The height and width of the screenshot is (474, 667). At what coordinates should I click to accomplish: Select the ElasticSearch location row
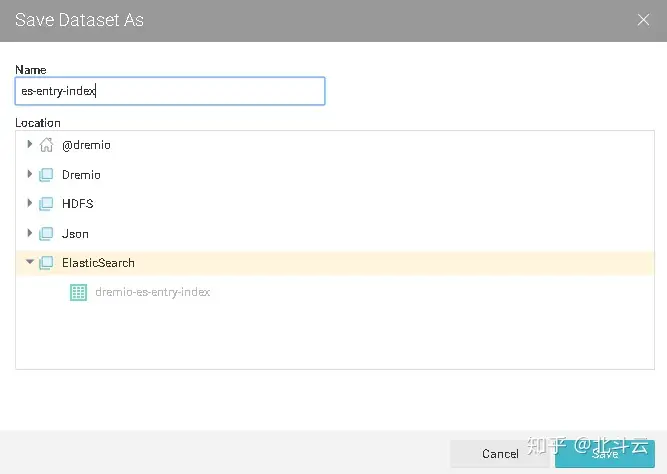pyautogui.click(x=98, y=263)
